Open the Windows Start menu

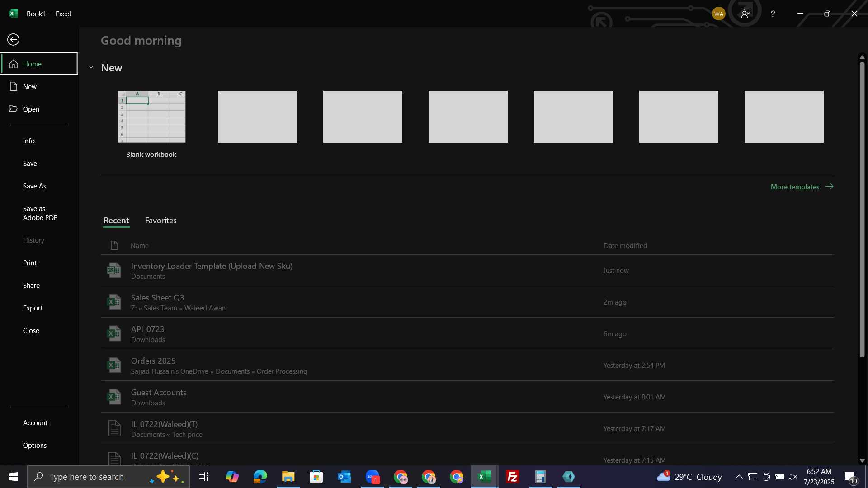pos(13,477)
